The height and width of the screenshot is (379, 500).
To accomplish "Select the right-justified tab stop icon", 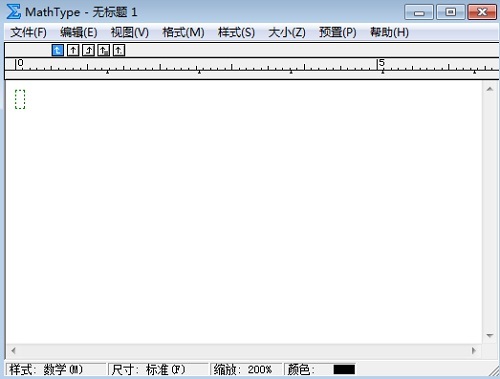I will coord(88,50).
